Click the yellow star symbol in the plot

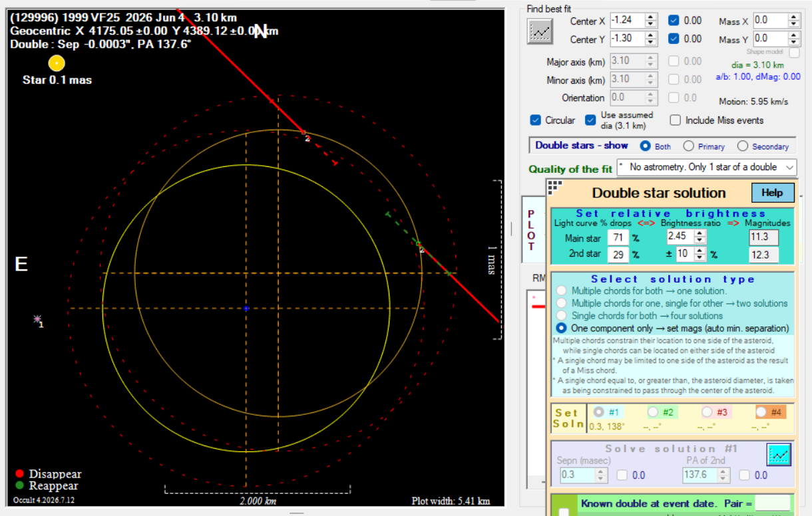point(57,63)
